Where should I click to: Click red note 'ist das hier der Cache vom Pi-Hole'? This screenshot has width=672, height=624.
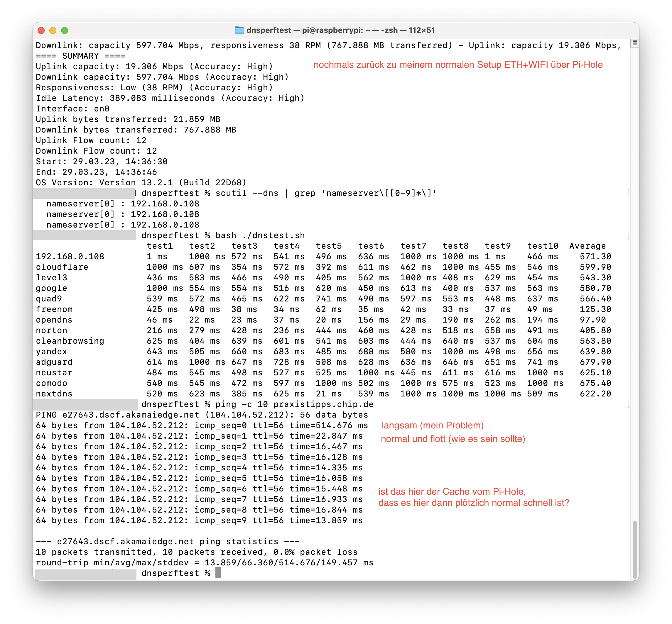click(x=452, y=491)
